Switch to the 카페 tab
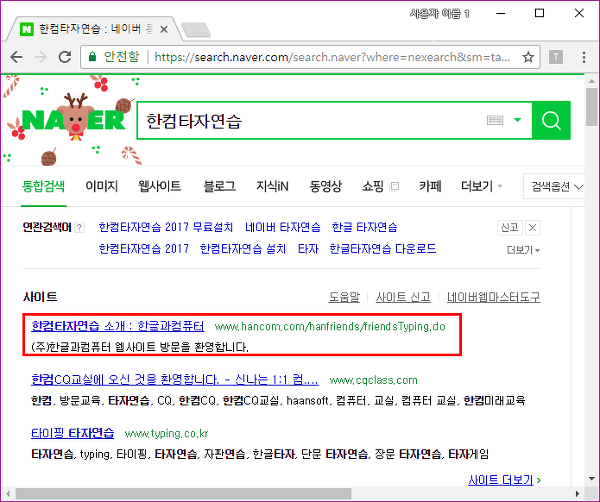600x502 pixels. pyautogui.click(x=430, y=186)
